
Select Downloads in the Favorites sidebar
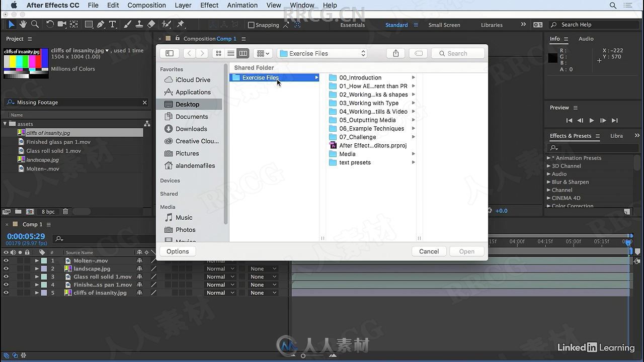[x=189, y=129]
